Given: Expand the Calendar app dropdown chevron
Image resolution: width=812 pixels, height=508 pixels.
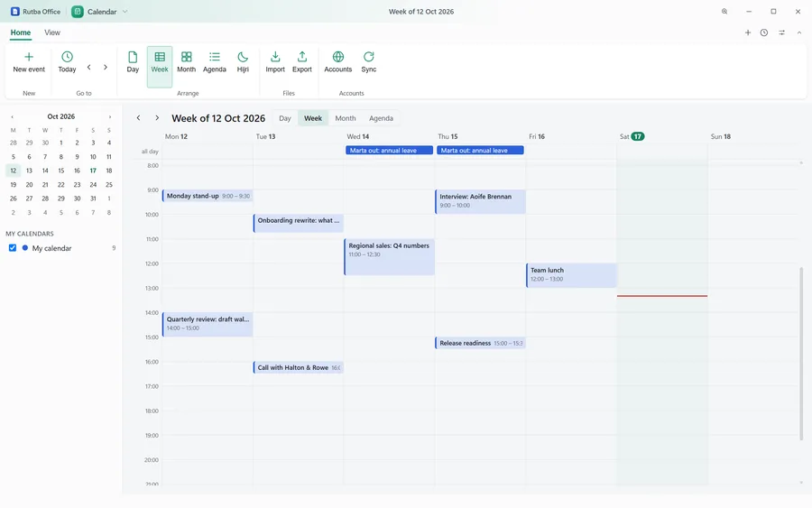Looking at the screenshot, I should pyautogui.click(x=125, y=12).
